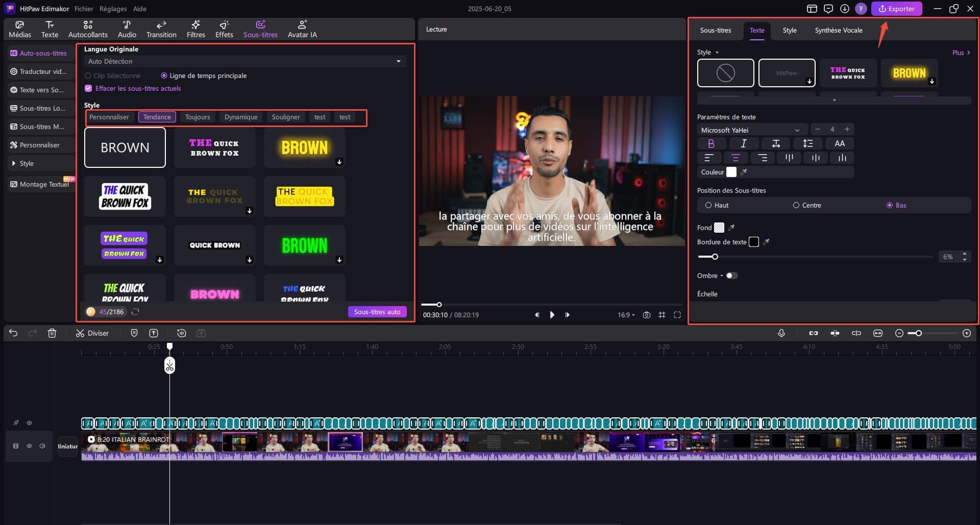Switch to the Synthèse Vocale tab
This screenshot has height=525, width=980.
839,30
